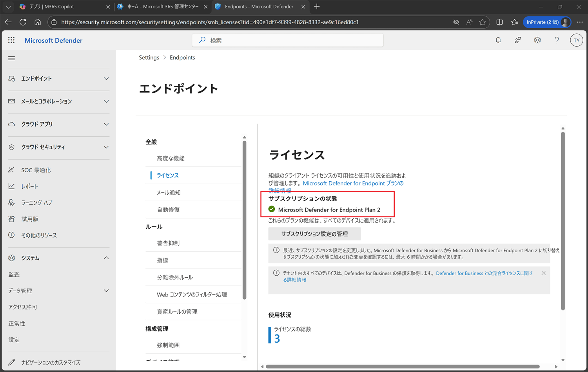Open the settings gear in Defender header
Screen dimensions: 588x372
[537, 40]
